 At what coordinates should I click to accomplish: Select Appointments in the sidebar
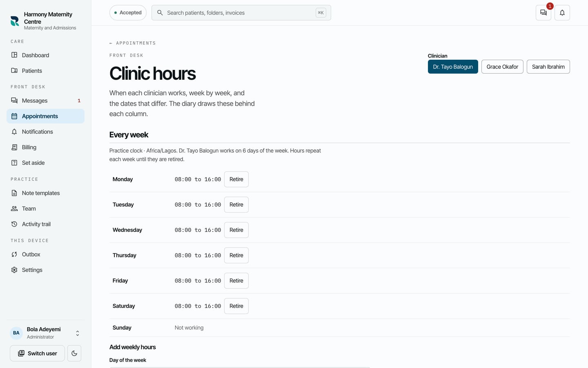pyautogui.click(x=45, y=116)
